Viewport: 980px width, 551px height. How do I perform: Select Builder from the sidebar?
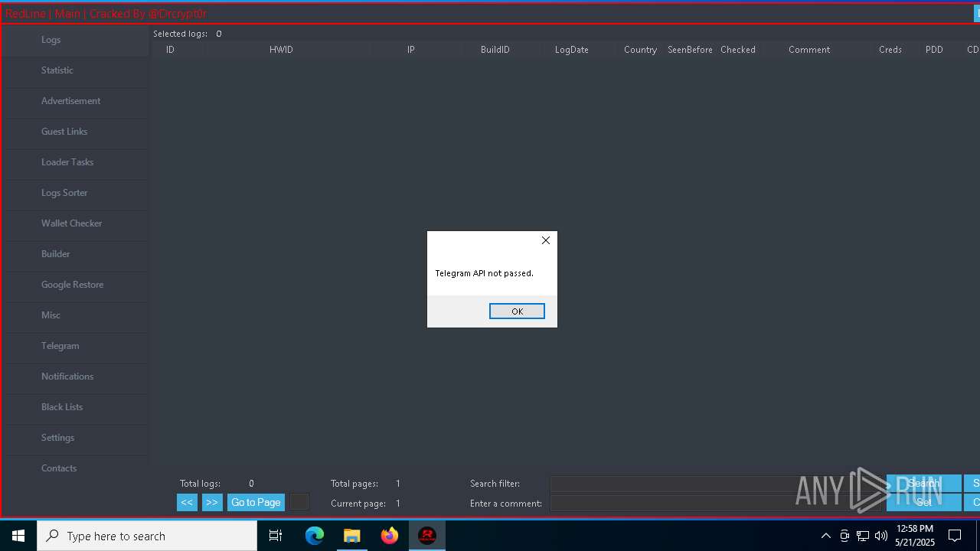click(76, 255)
